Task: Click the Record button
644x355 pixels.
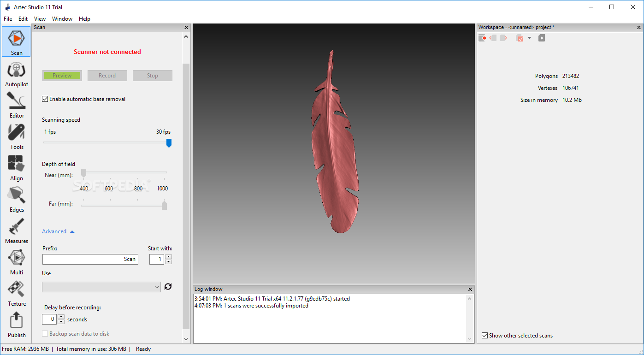Action: tap(107, 76)
